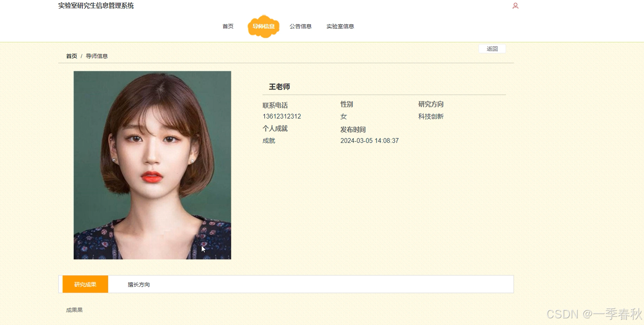Click the teacher name 王老师
Image resolution: width=644 pixels, height=325 pixels.
tap(279, 87)
